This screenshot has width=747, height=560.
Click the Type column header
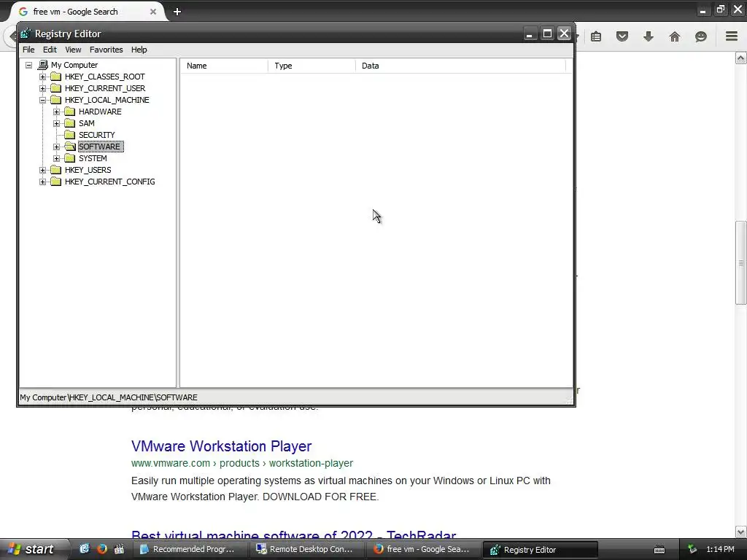311,66
